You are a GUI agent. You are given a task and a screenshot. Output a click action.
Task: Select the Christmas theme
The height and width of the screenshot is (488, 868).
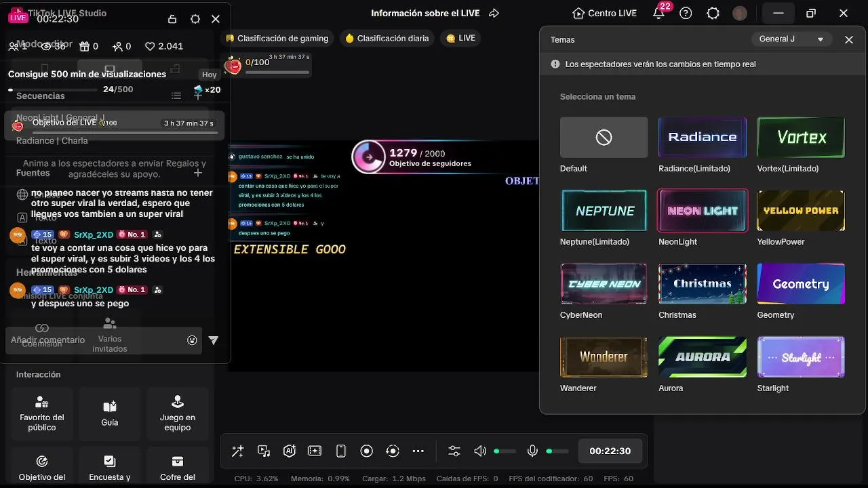(703, 284)
